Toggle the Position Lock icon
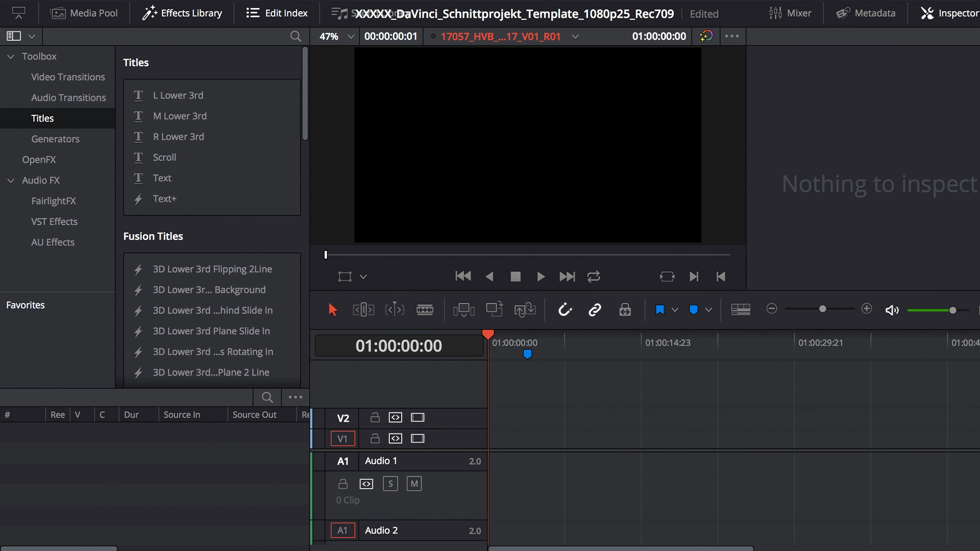Image resolution: width=980 pixels, height=551 pixels. coord(625,310)
